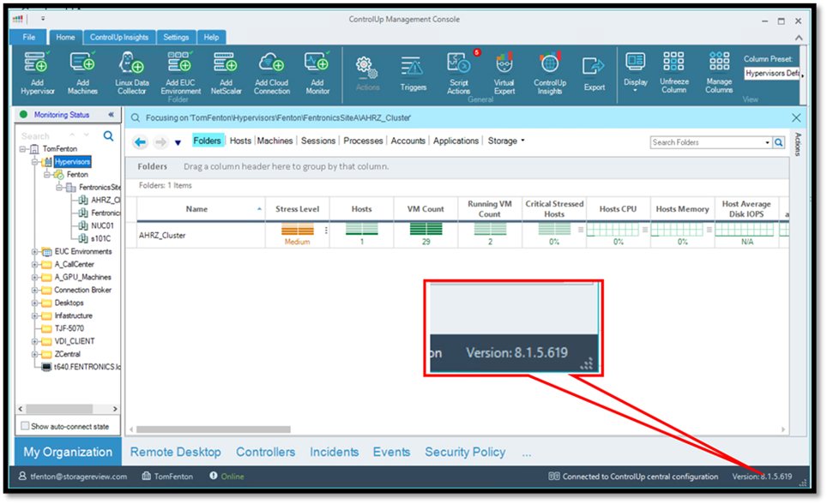The height and width of the screenshot is (504, 827).
Task: Click the Stress Level options dots
Action: point(326,231)
